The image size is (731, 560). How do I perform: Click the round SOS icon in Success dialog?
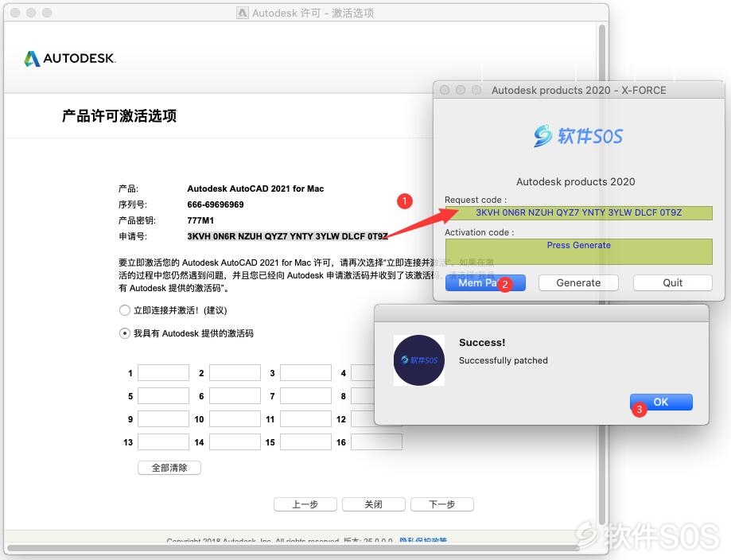pyautogui.click(x=418, y=360)
